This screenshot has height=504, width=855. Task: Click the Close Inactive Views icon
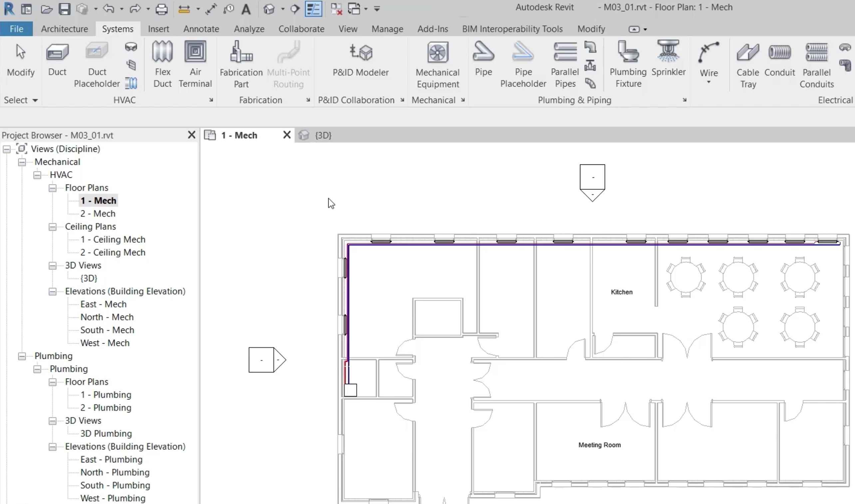pos(336,9)
